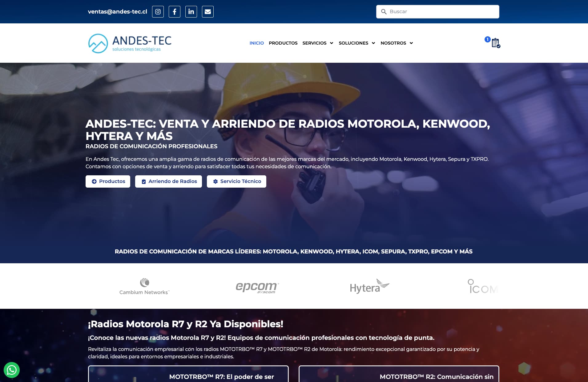Viewport: 588px width, 382px height.
Task: Click the search magnifier icon
Action: tap(384, 11)
